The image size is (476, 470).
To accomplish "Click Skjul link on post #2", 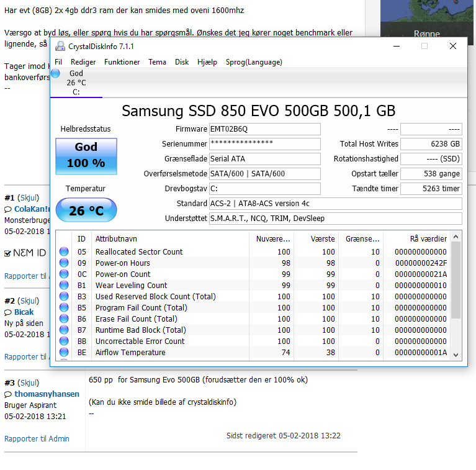I will tap(28, 301).
